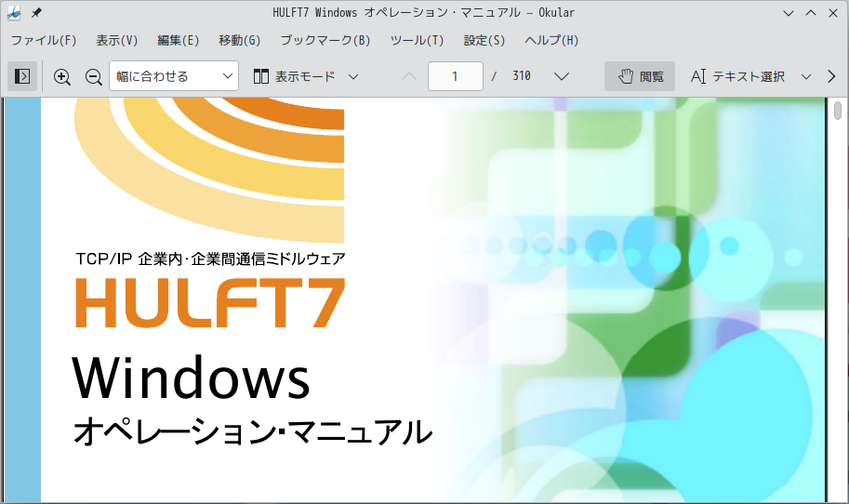The width and height of the screenshot is (849, 504).
Task: Open the 表示モード view mode dropdown
Action: click(x=306, y=76)
